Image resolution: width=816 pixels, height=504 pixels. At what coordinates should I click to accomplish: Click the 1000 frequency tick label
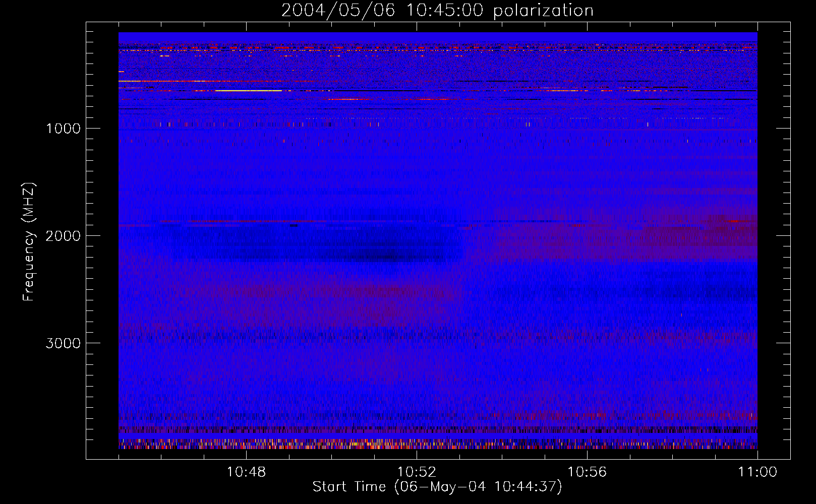point(63,129)
